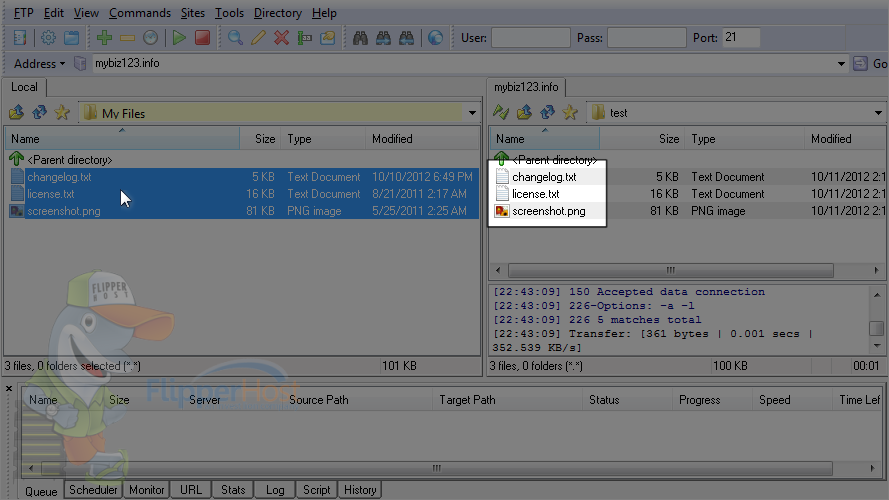
Task: Open Local parent directory entry
Action: click(69, 160)
